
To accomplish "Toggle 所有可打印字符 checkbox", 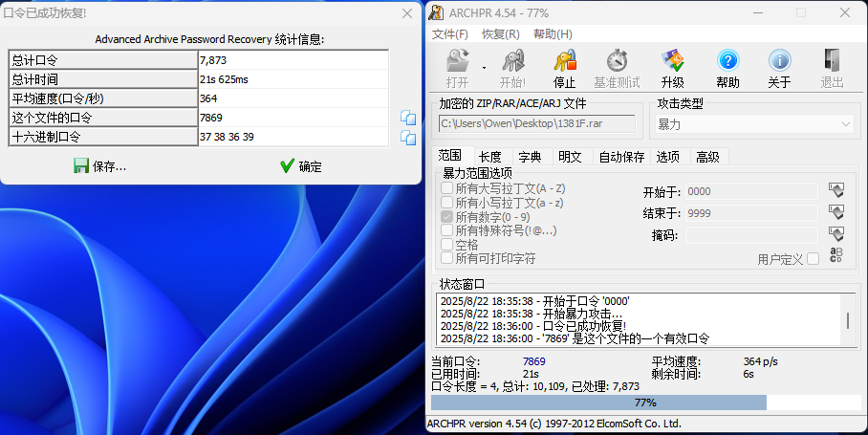I will (x=446, y=258).
